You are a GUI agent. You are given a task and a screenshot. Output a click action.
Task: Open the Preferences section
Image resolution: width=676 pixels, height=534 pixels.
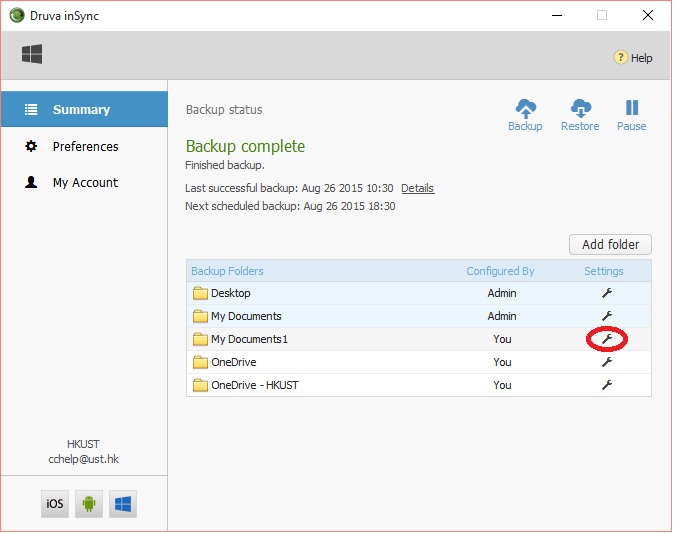85,146
